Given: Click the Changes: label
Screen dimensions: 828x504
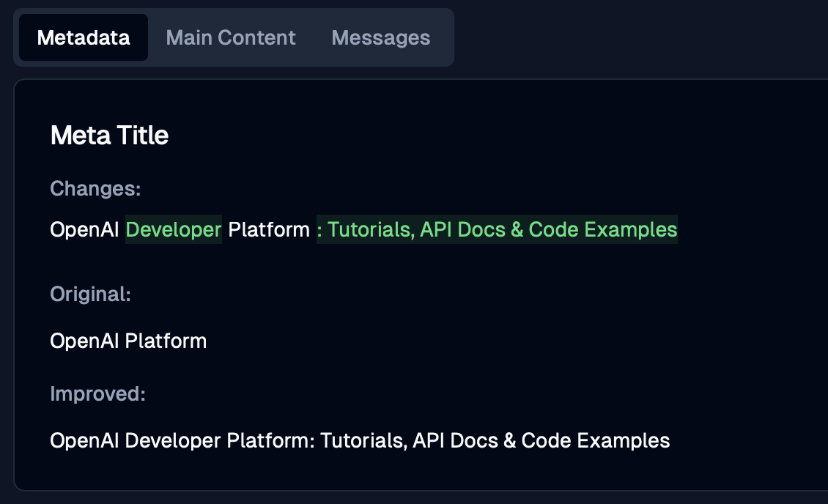Looking at the screenshot, I should 95,189.
